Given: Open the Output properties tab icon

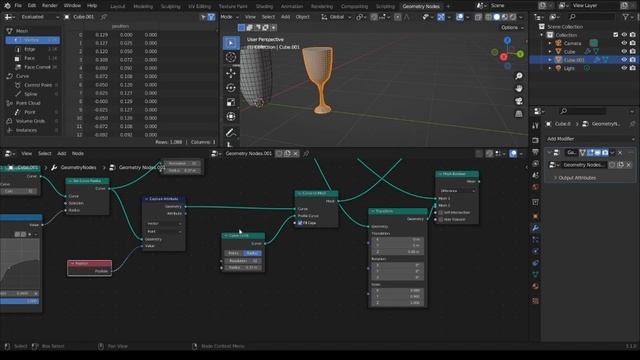Looking at the screenshot, I should (536, 152).
